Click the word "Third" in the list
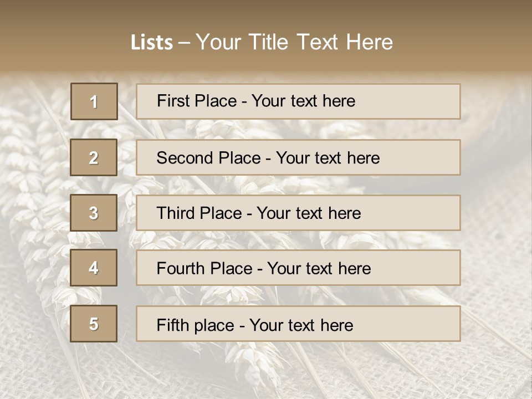The width and height of the screenshot is (532, 399). [x=177, y=213]
